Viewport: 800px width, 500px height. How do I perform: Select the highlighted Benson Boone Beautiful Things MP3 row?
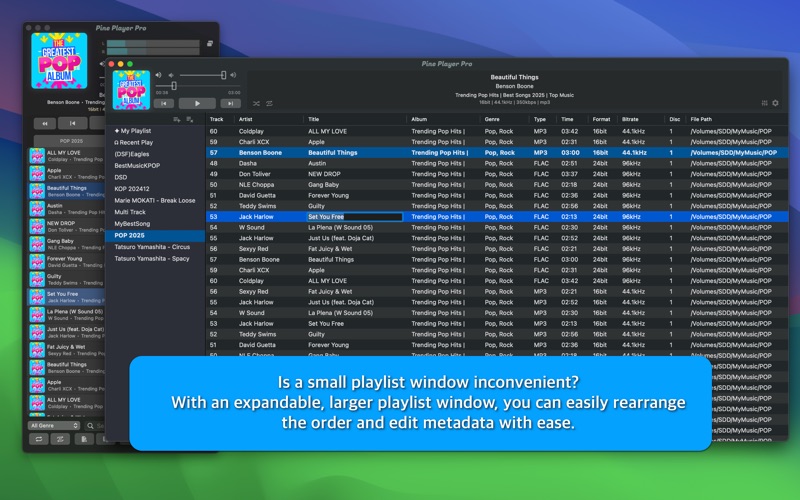pyautogui.click(x=497, y=153)
